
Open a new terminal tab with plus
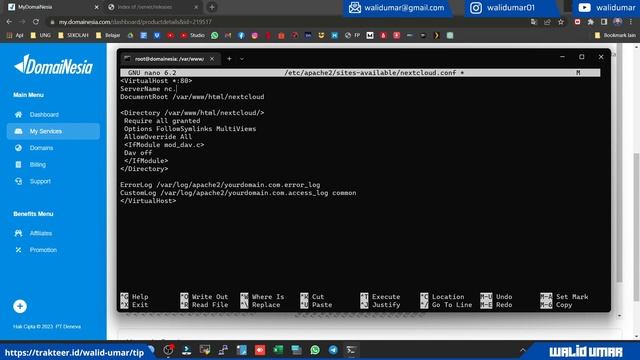click(229, 59)
